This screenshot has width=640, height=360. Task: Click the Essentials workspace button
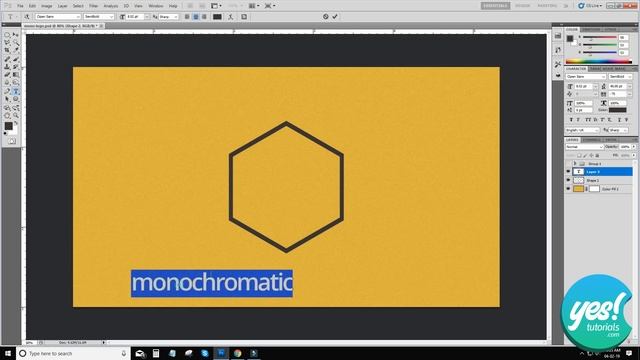[x=495, y=6]
